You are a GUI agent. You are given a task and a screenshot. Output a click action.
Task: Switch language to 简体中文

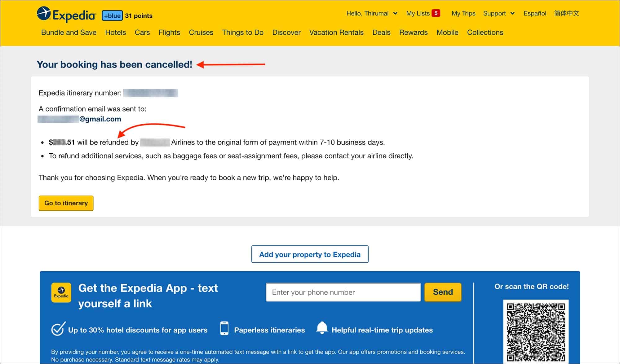(566, 13)
